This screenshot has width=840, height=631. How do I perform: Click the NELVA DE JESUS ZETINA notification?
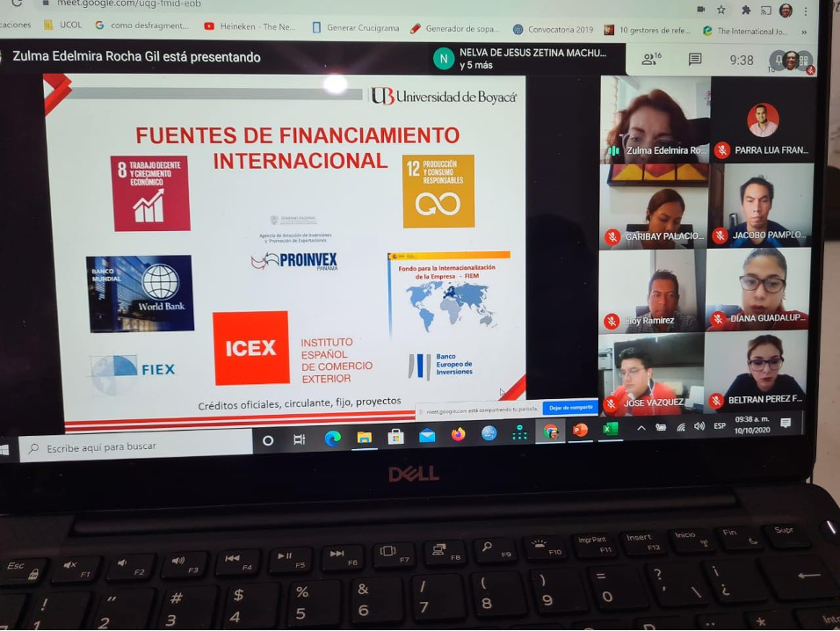(526, 58)
